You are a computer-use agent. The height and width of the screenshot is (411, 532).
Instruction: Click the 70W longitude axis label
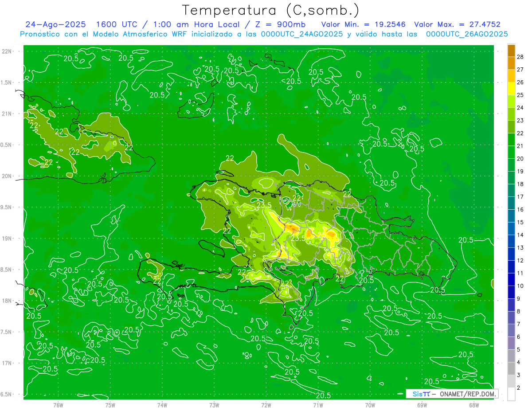tap(370, 405)
